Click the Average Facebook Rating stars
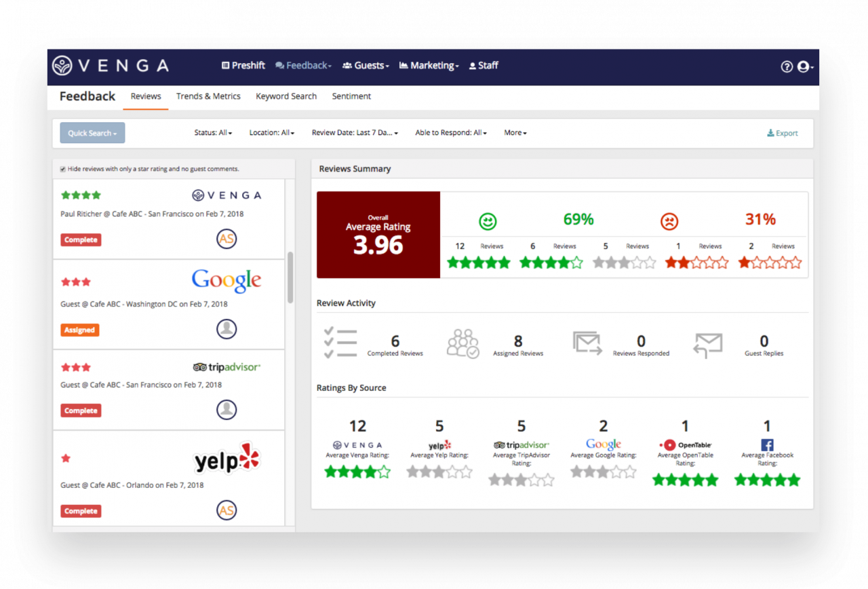The width and height of the screenshot is (868, 589). pyautogui.click(x=767, y=480)
